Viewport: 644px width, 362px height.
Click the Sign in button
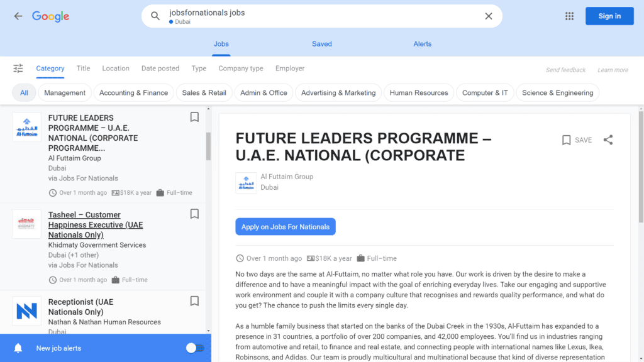(609, 16)
